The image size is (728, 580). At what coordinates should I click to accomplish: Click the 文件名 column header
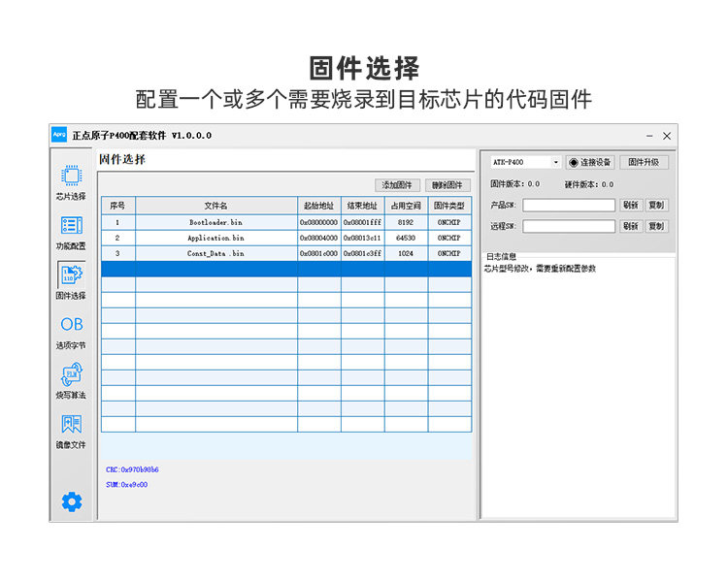point(216,206)
